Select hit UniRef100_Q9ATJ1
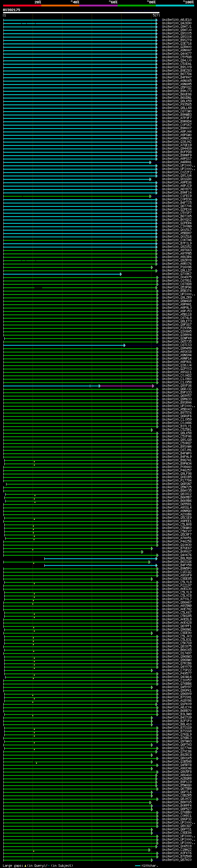197x868 pixels. tap(177, 26)
